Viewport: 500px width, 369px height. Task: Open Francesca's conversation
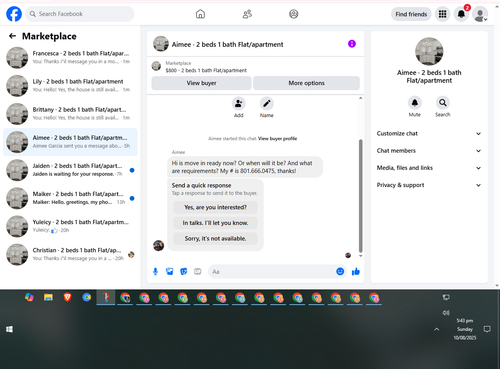(x=70, y=57)
